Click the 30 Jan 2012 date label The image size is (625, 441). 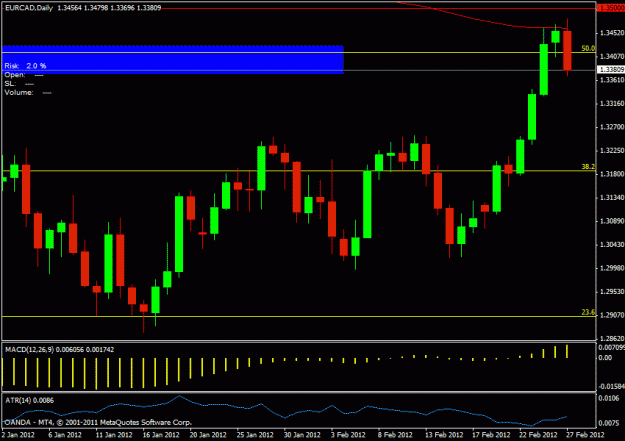(x=302, y=435)
